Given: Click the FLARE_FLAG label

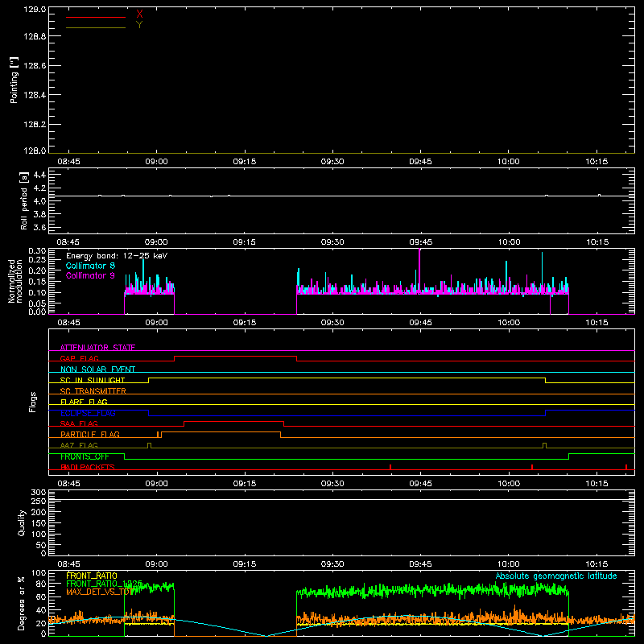Looking at the screenshot, I should (x=84, y=402).
